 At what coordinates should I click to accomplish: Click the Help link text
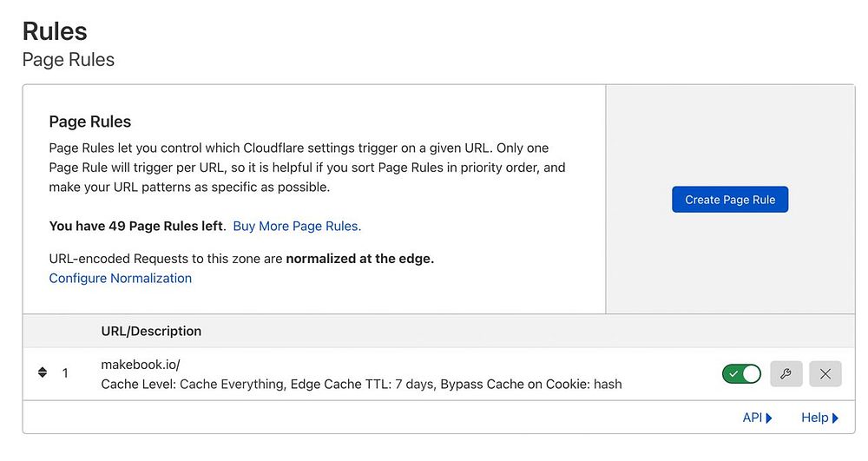(x=814, y=418)
